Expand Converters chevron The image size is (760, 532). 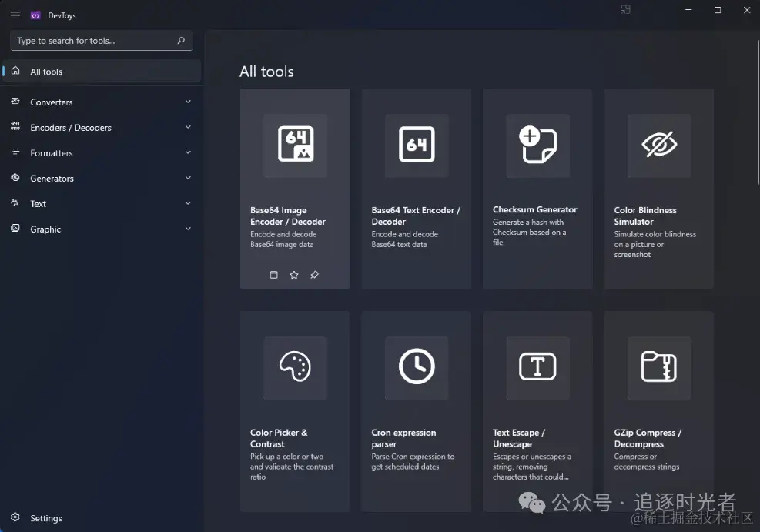[x=188, y=102]
